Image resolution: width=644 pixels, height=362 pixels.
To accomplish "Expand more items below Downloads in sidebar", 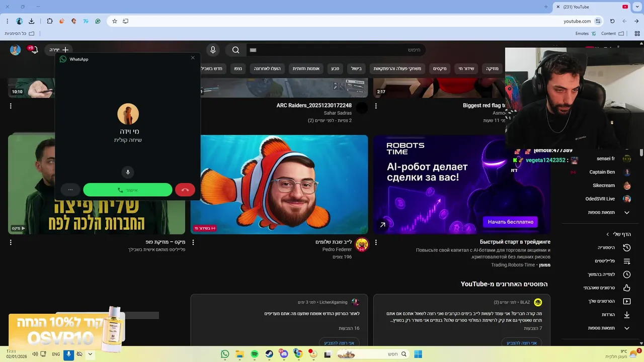I will (609, 328).
